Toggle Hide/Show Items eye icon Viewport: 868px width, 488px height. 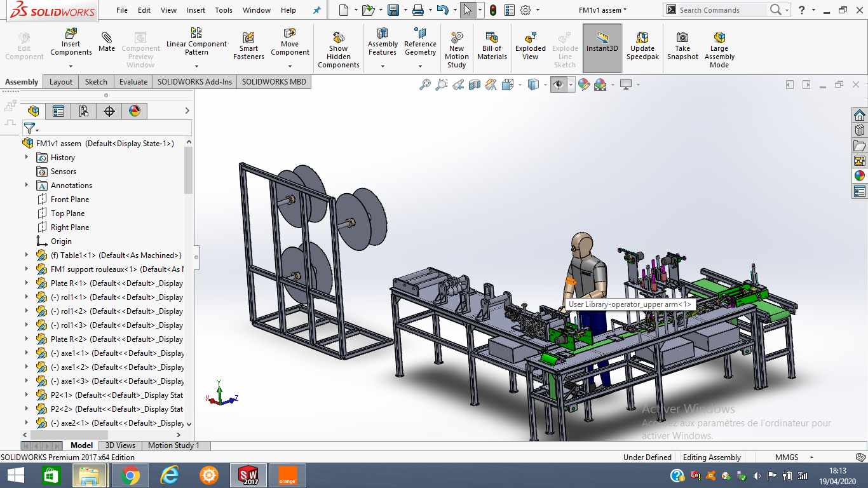coord(559,85)
